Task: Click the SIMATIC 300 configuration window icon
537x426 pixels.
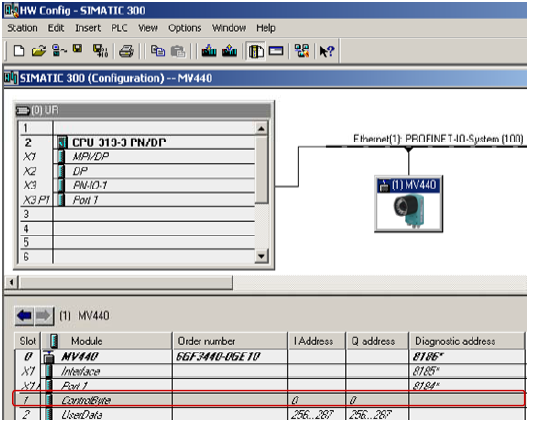Action: click(x=11, y=78)
